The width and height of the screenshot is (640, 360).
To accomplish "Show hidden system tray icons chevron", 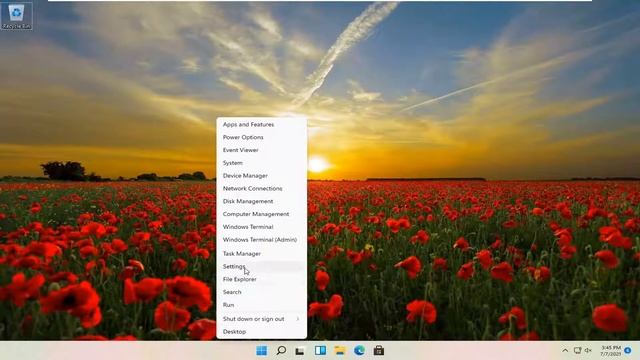I will [x=565, y=351].
